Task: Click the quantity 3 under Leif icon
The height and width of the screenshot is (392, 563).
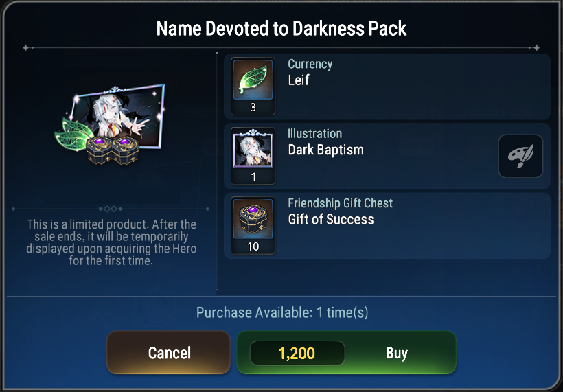Action: point(253,107)
